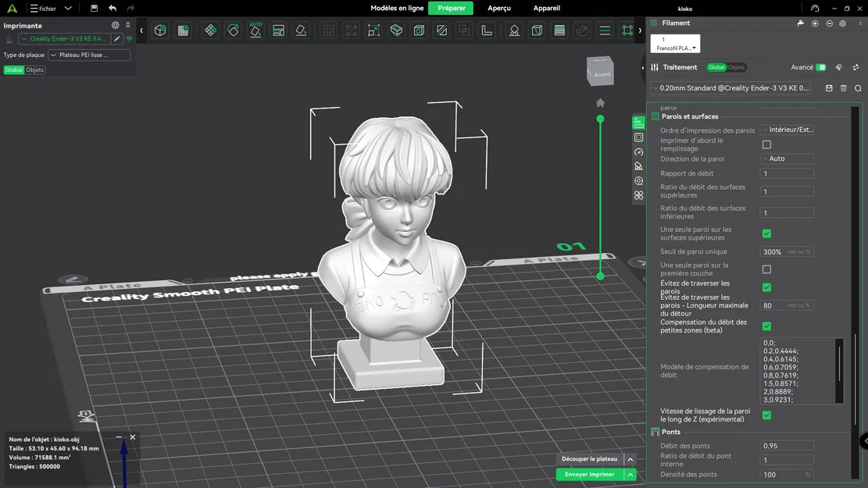Open the Modèles en ligne tab
Viewport: 868px width, 488px height.
(397, 9)
